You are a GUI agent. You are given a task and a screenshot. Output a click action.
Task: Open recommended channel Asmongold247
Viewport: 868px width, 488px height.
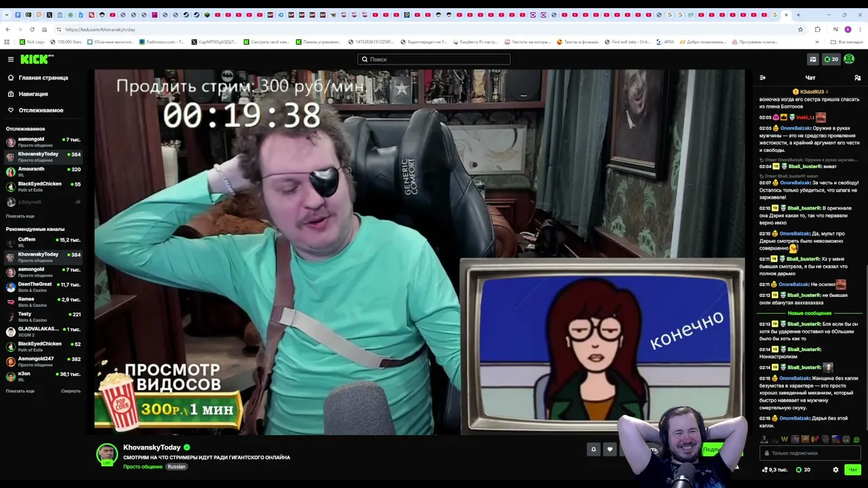point(43,361)
